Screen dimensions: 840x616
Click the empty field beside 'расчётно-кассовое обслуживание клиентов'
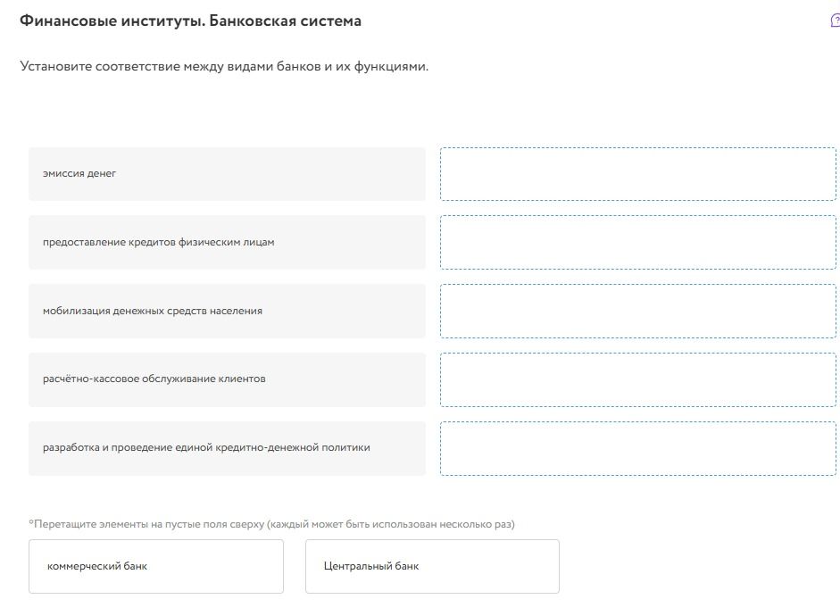638,379
